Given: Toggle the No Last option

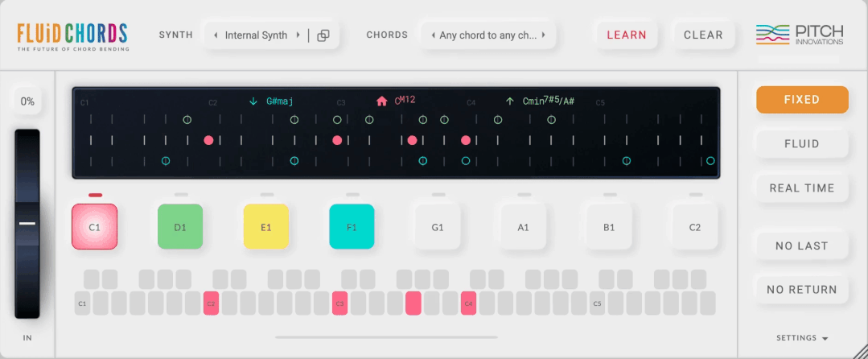Looking at the screenshot, I should 802,246.
